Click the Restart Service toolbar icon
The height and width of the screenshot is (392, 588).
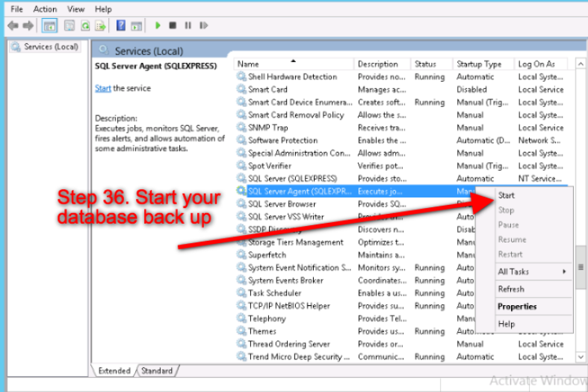click(202, 25)
